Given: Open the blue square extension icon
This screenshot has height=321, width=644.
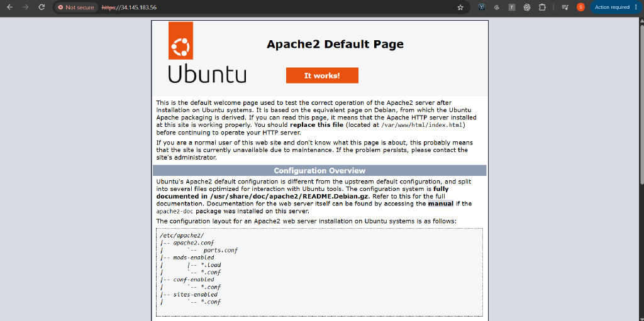Looking at the screenshot, I should (482, 8).
